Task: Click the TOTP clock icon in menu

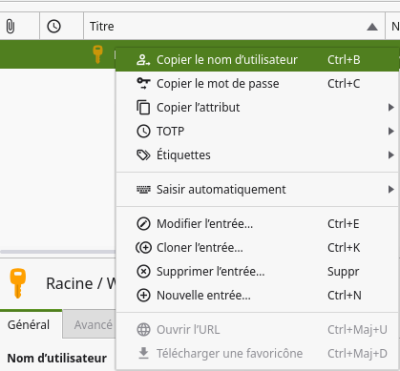Action: pos(143,131)
